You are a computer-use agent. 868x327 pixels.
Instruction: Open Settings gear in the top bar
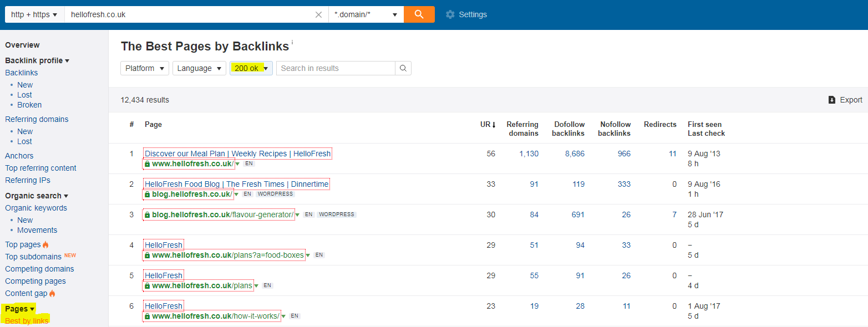coord(466,14)
